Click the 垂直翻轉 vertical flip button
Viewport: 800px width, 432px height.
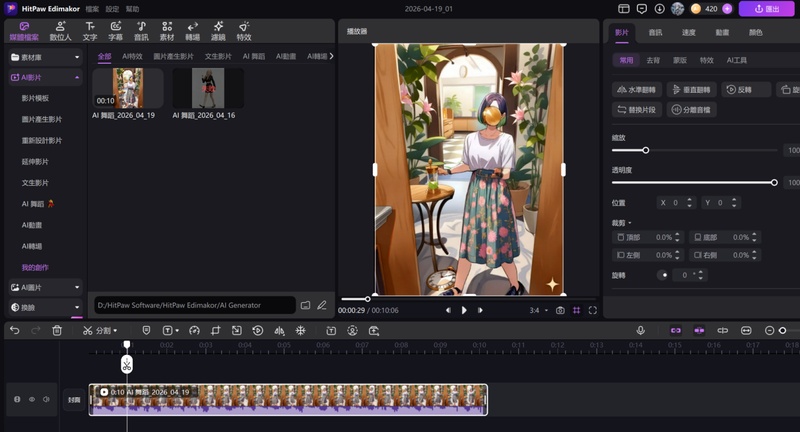pos(692,90)
